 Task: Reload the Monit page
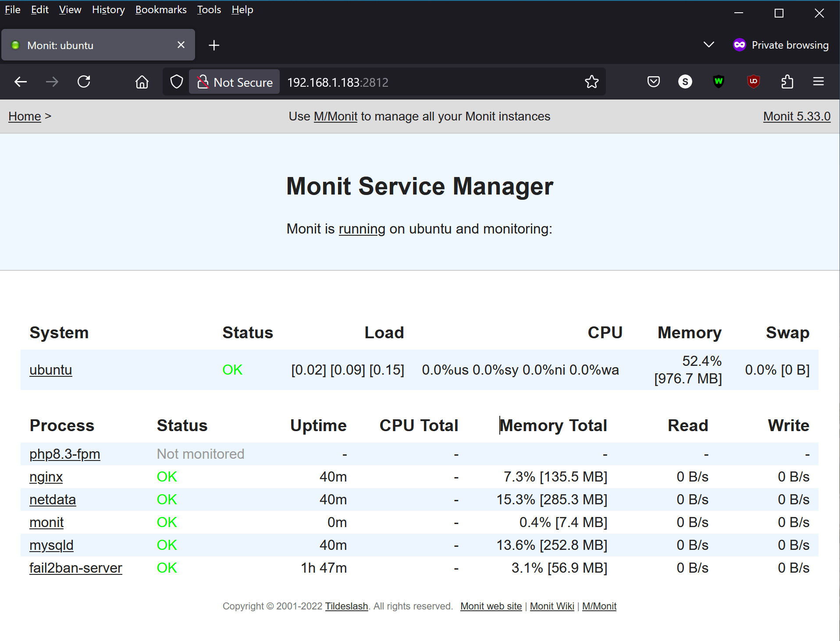[x=84, y=82]
